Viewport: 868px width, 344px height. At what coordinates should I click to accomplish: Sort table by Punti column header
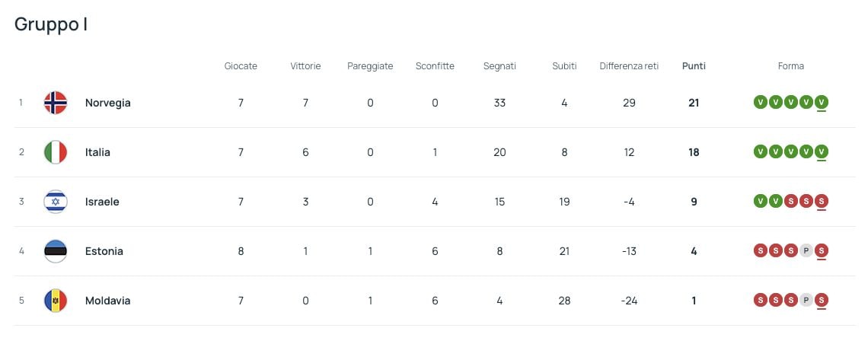click(x=694, y=66)
